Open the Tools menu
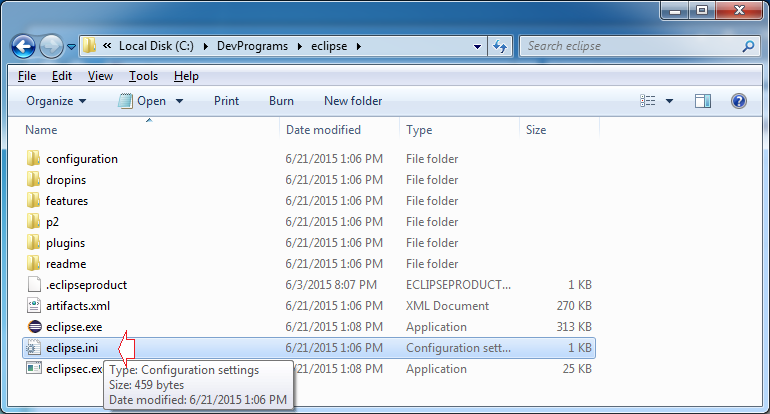This screenshot has width=770, height=414. [143, 76]
